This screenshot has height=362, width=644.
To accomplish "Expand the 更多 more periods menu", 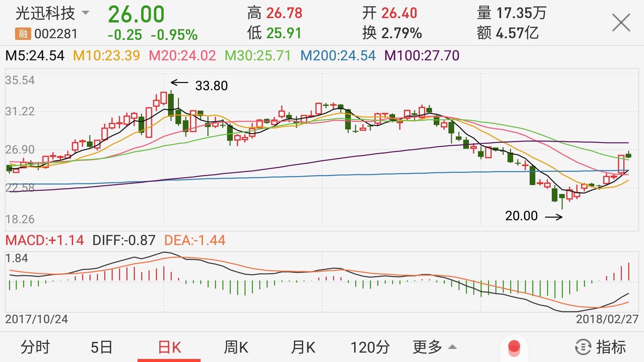I will [x=434, y=347].
